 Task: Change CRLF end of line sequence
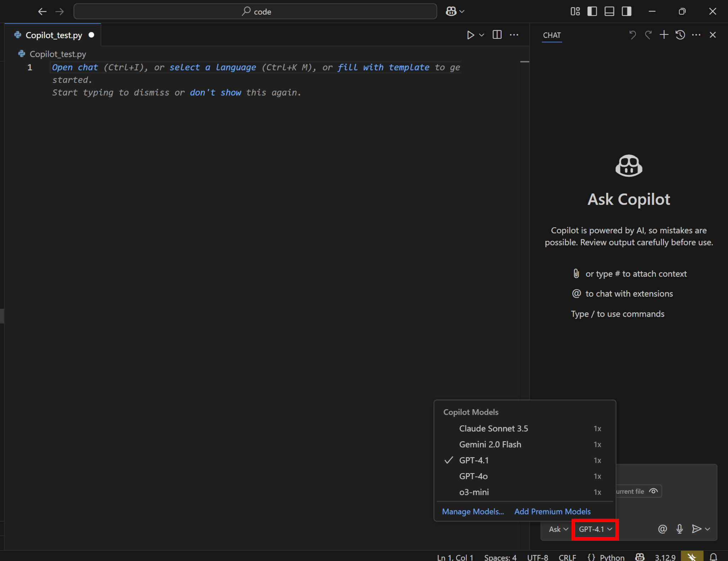567,557
